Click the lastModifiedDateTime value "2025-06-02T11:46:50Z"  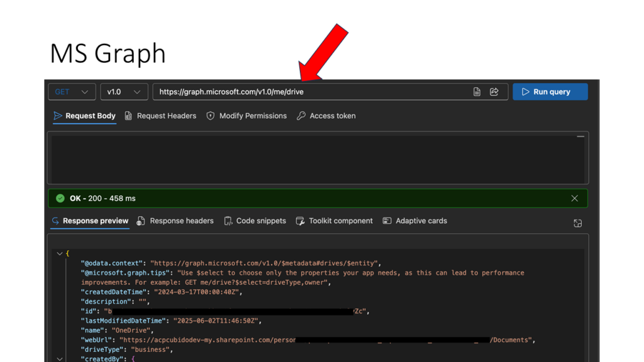click(216, 321)
